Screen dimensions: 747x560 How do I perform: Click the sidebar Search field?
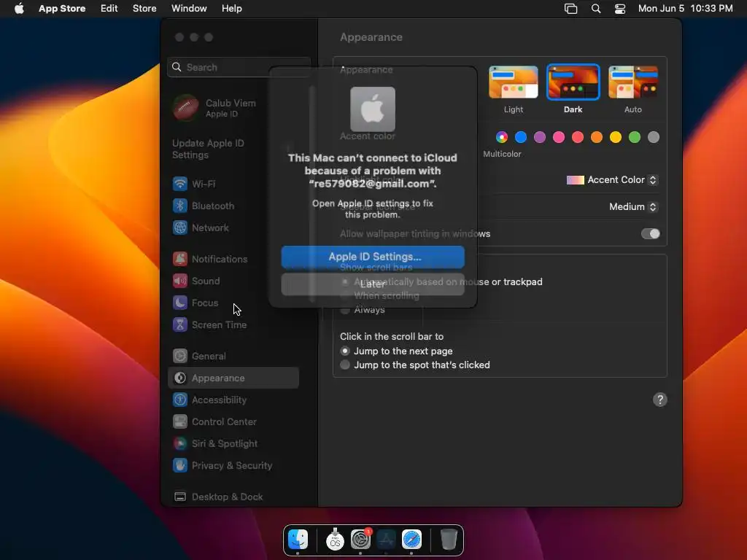(239, 67)
